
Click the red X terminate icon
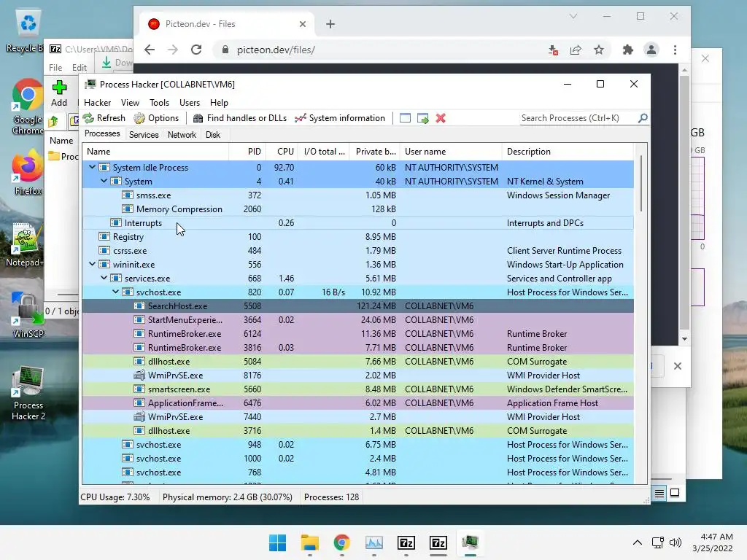(441, 118)
